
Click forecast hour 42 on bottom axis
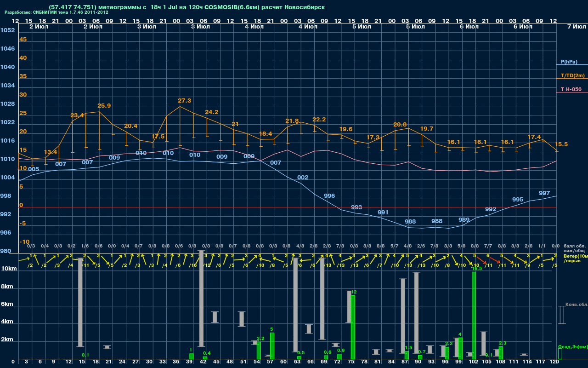tap(203, 362)
